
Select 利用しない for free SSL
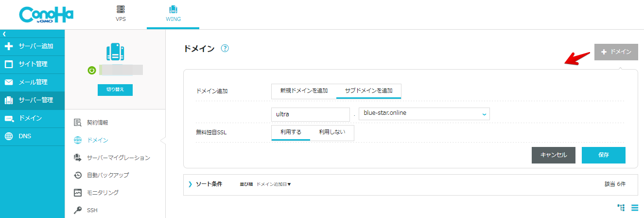coord(332,132)
